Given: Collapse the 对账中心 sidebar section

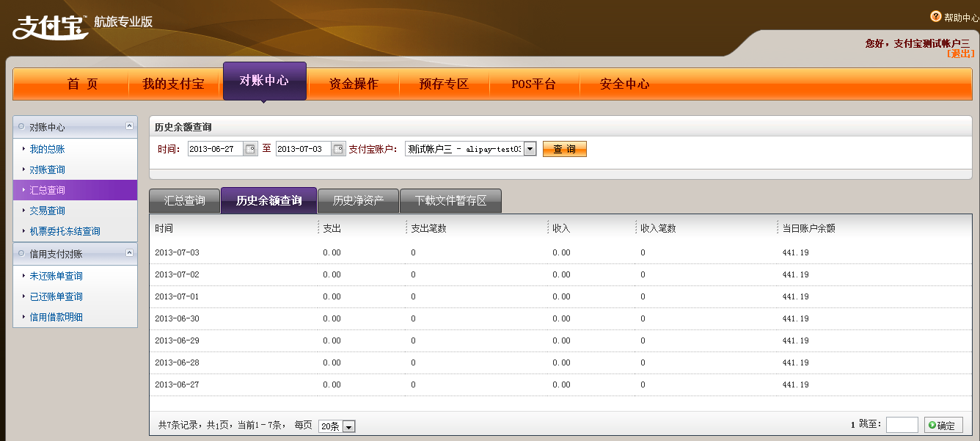Looking at the screenshot, I should click(x=130, y=126).
